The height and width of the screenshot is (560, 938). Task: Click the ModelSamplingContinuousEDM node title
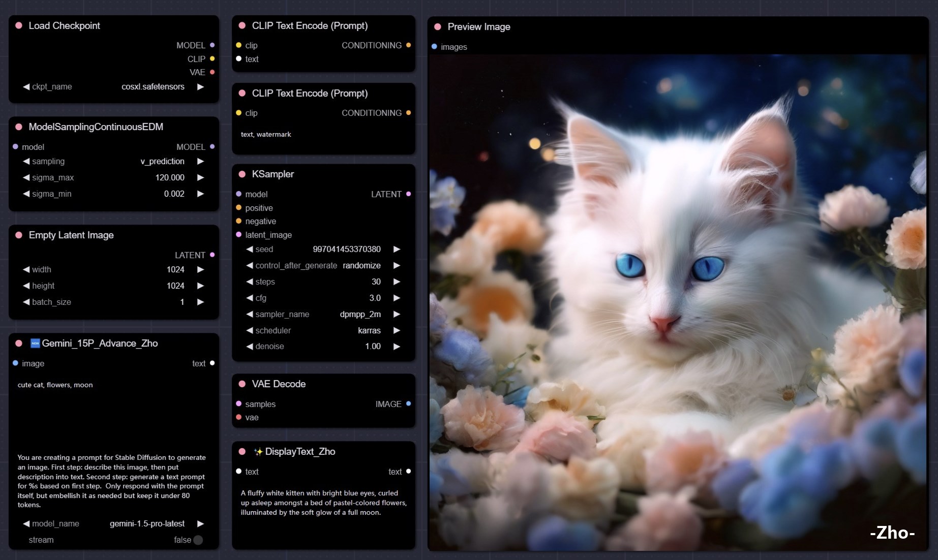pyautogui.click(x=96, y=127)
